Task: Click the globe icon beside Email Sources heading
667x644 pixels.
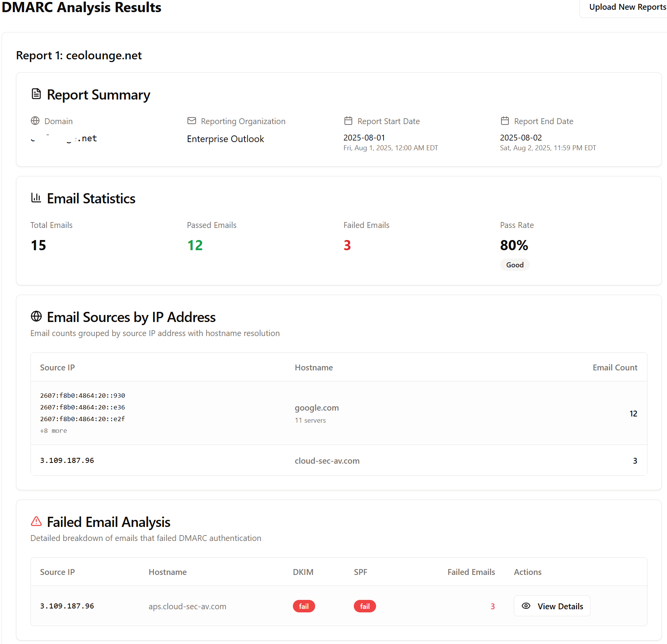Action: (36, 316)
